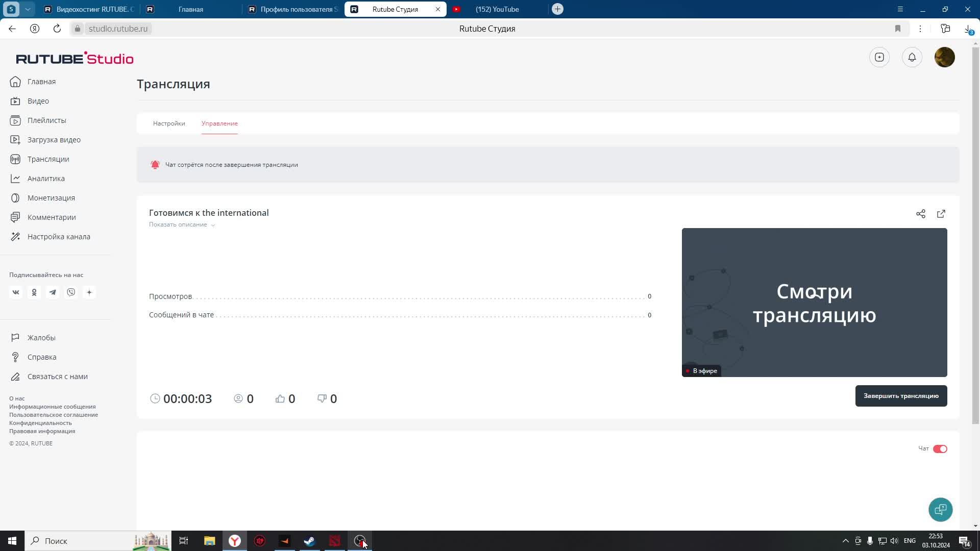The height and width of the screenshot is (551, 980).
Task: Open a new browser tab
Action: click(557, 9)
